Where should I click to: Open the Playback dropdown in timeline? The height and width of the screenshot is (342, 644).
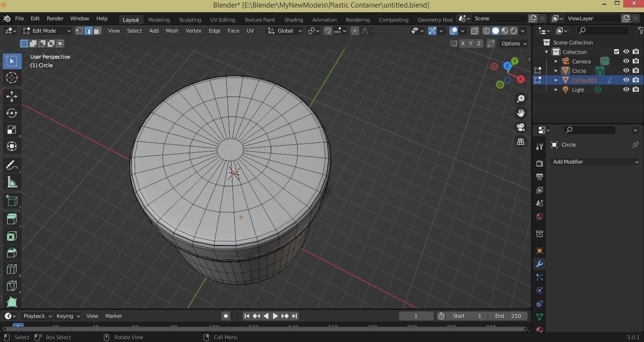pos(37,316)
